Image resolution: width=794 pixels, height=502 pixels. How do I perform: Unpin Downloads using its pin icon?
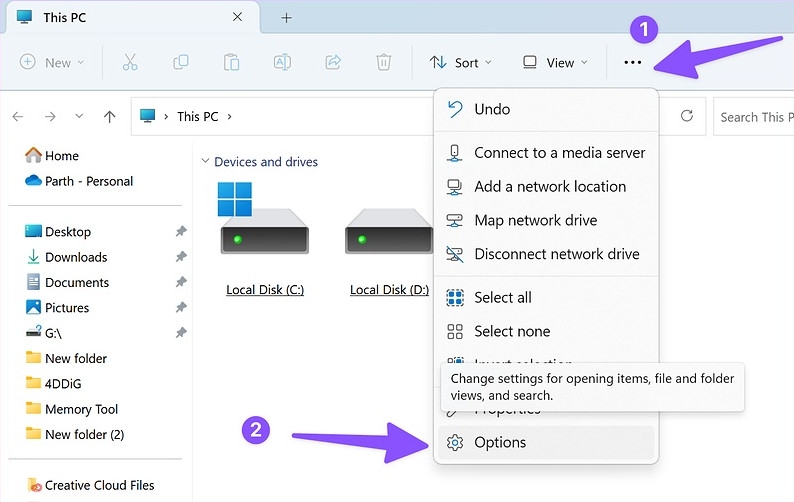181,257
